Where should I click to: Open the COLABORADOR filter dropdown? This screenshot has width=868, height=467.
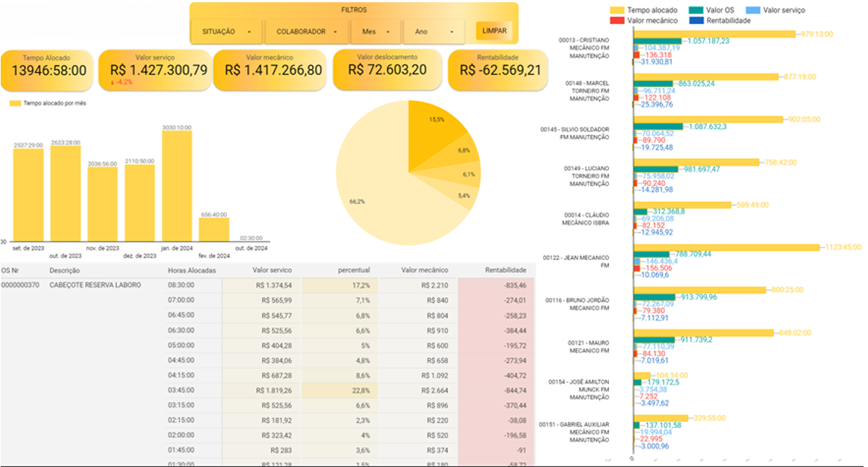(306, 31)
